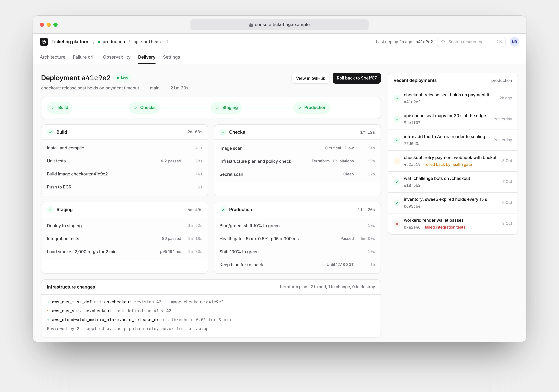
Task: Click the 'Keep blue for rollback' step
Action: 297,265
